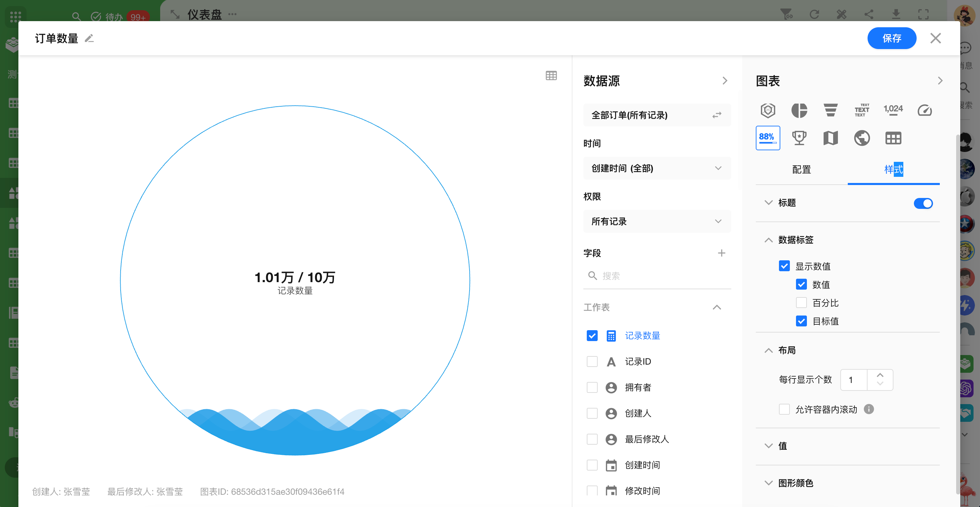Image resolution: width=980 pixels, height=507 pixels.
Task: Click the 99+ notification badge
Action: [x=138, y=17]
